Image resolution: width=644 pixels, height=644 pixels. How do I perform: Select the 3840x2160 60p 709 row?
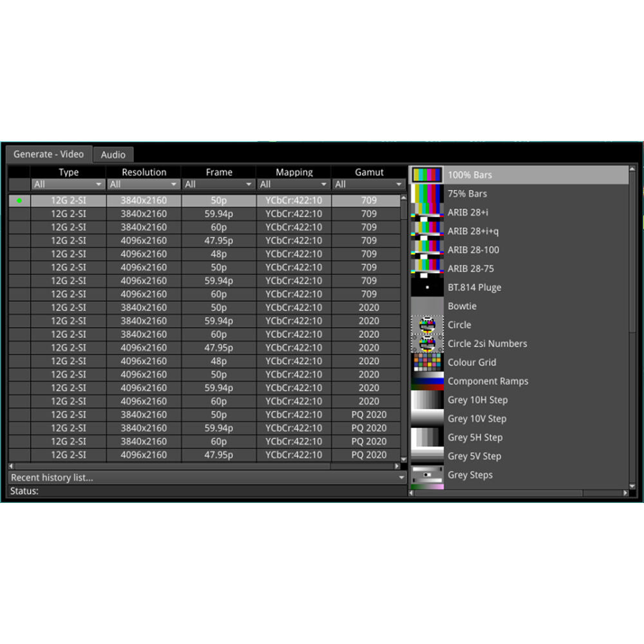click(x=205, y=227)
